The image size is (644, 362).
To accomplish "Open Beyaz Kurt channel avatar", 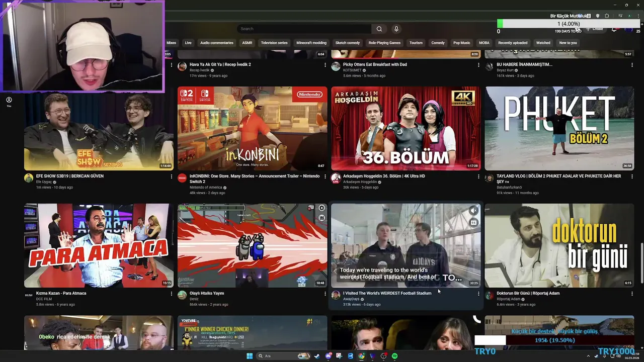I will 489,66.
